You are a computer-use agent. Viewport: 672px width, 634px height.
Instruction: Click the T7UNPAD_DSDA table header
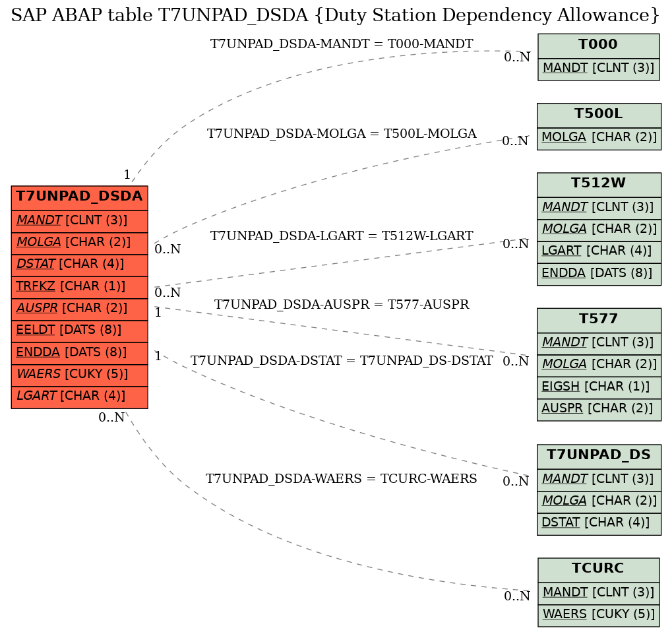click(x=79, y=197)
